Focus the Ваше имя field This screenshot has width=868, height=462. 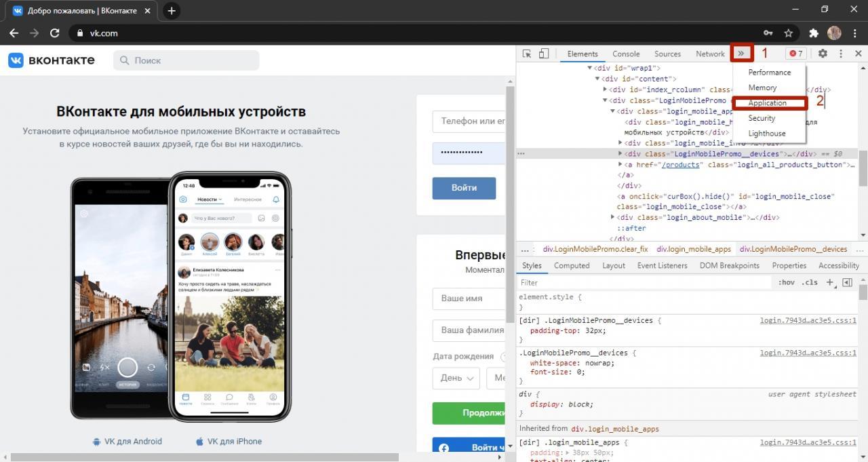[469, 299]
